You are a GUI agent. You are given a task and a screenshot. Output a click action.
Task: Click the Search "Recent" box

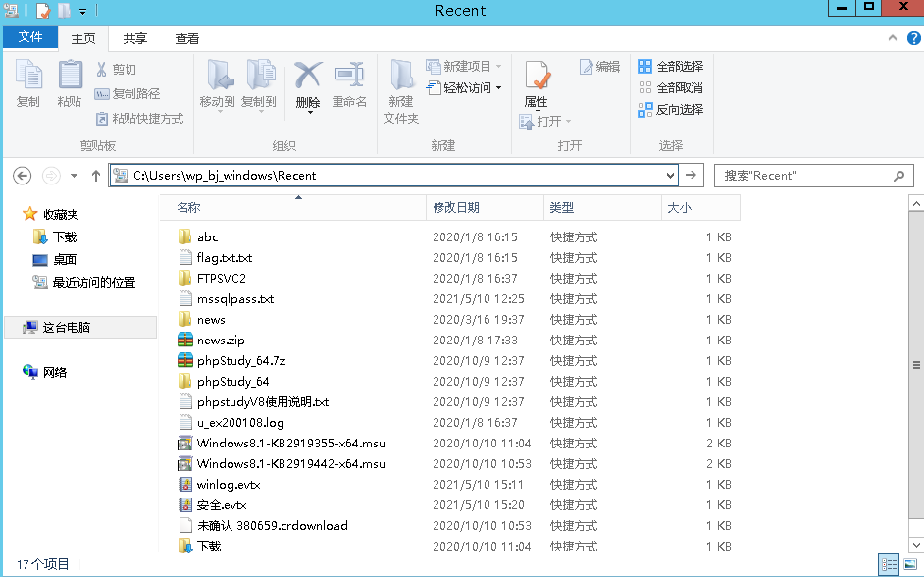(814, 176)
